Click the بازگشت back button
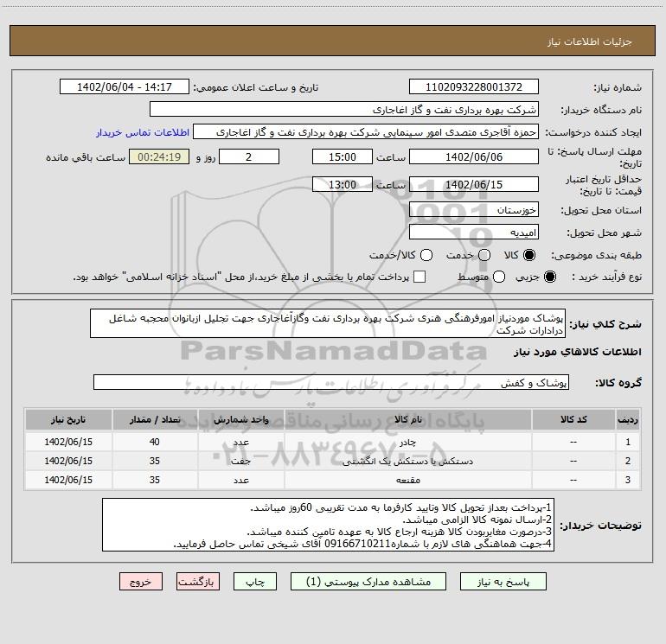Image resolution: width=666 pixels, height=644 pixels. tap(198, 582)
